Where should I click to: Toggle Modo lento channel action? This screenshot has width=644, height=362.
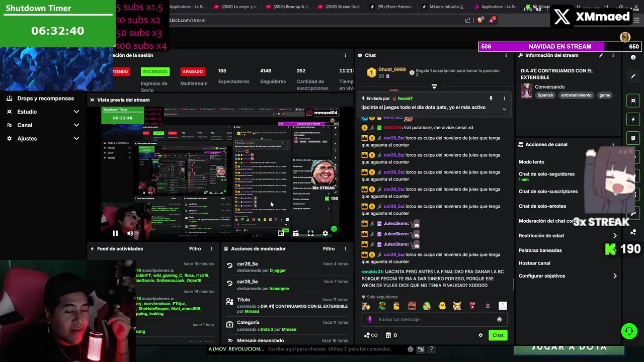coord(531,162)
